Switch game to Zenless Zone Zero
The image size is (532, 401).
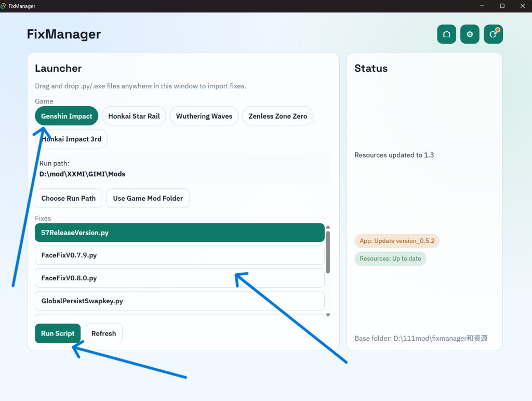click(277, 116)
